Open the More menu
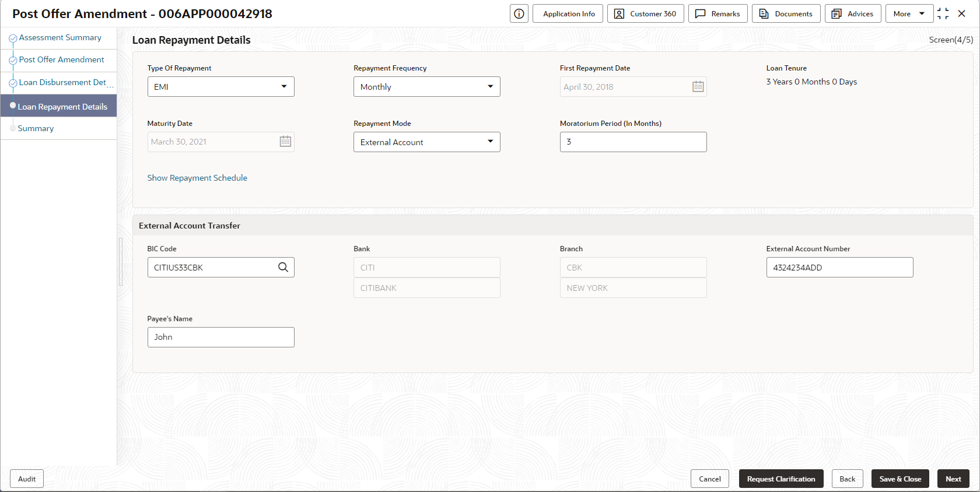The image size is (980, 492). click(x=909, y=14)
